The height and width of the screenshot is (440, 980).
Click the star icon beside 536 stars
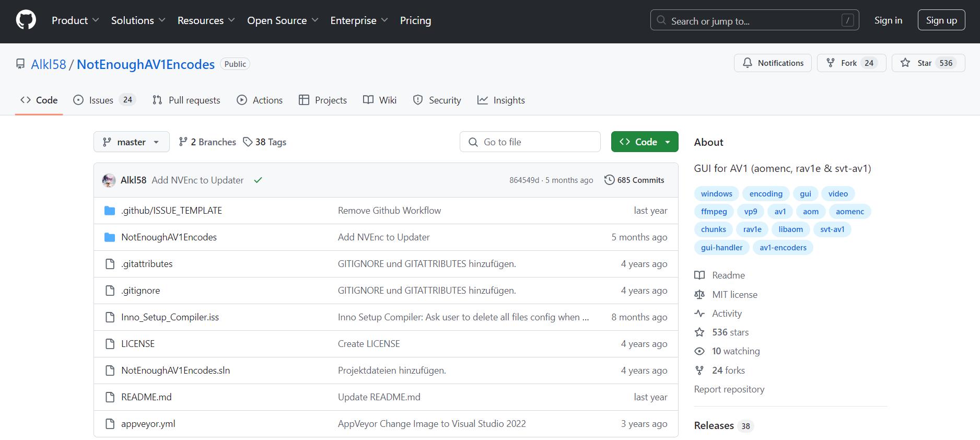tap(699, 332)
